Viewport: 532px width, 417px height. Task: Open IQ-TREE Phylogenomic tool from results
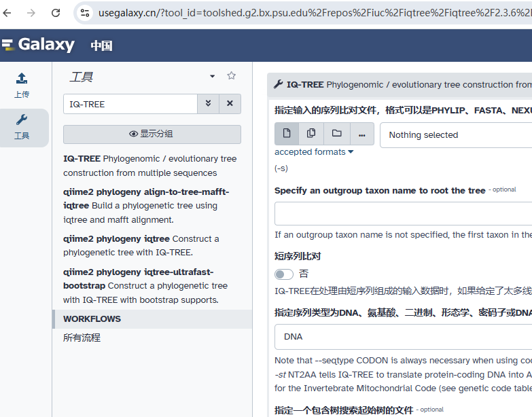pyautogui.click(x=150, y=166)
